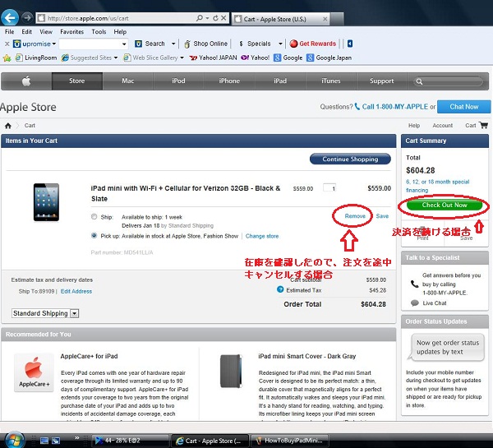Open the File menu

tap(9, 32)
